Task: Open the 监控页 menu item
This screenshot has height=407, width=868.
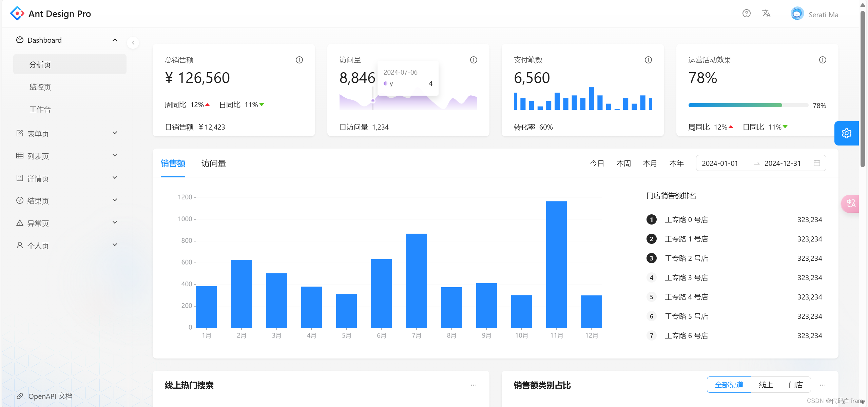Action: click(x=40, y=87)
